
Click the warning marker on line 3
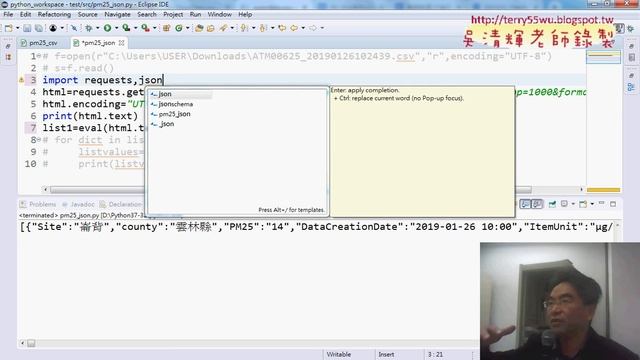(21, 80)
